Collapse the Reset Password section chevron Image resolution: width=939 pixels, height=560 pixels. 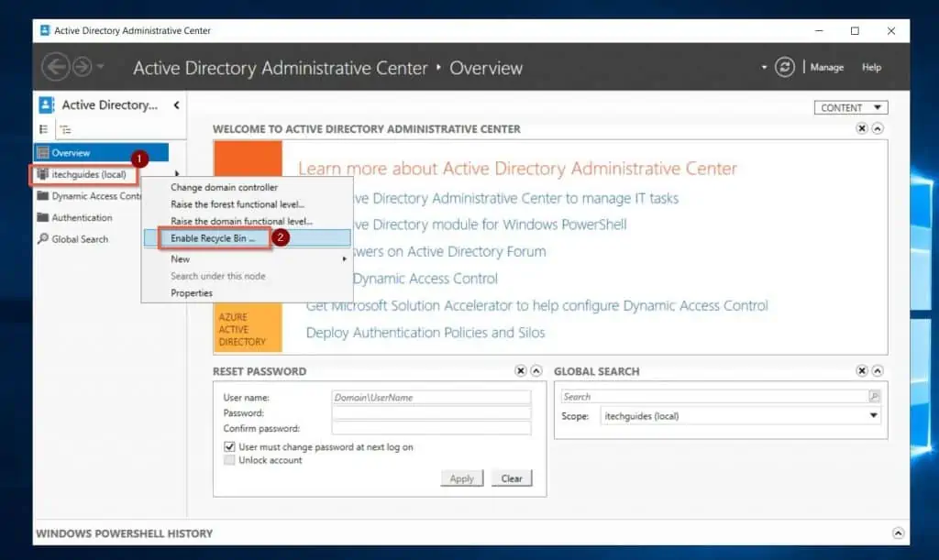[537, 371]
